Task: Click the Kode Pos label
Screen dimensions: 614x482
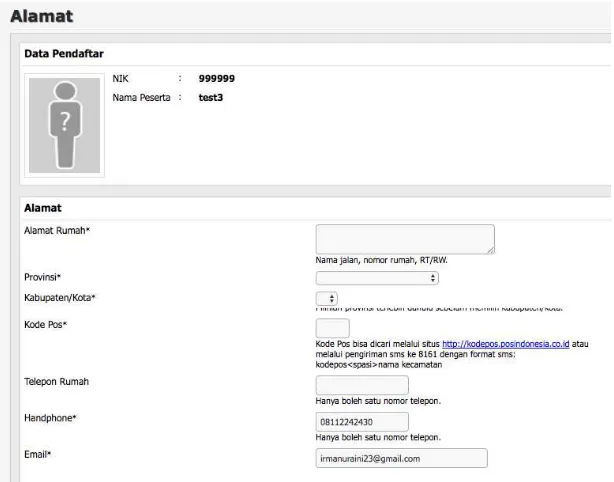Action: click(x=45, y=325)
